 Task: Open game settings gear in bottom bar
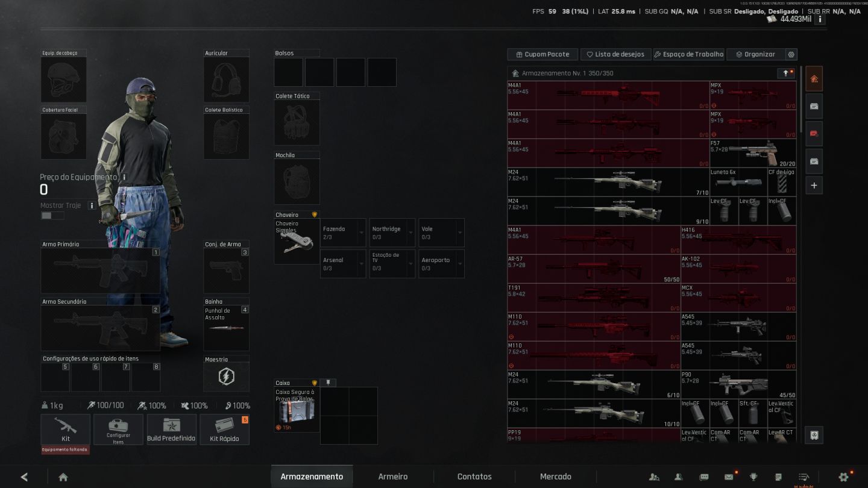(x=843, y=477)
